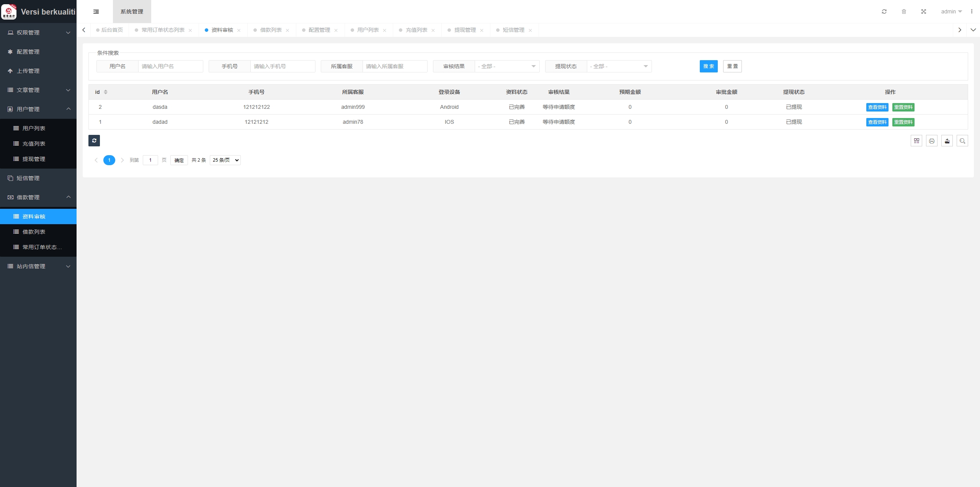This screenshot has width=980, height=487.
Task: Click the blue 搜索 button
Action: click(709, 66)
